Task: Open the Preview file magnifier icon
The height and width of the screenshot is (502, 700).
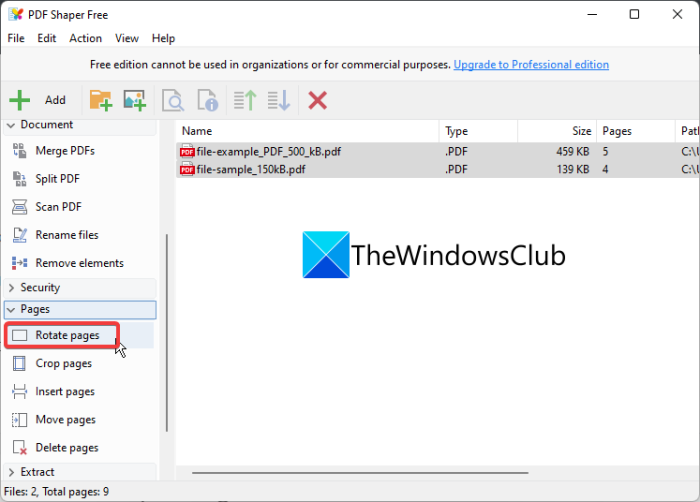Action: click(x=173, y=100)
